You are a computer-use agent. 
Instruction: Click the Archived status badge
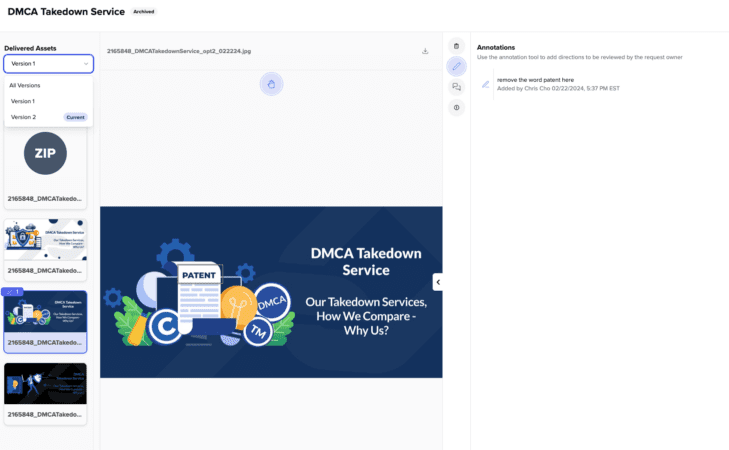(x=144, y=12)
